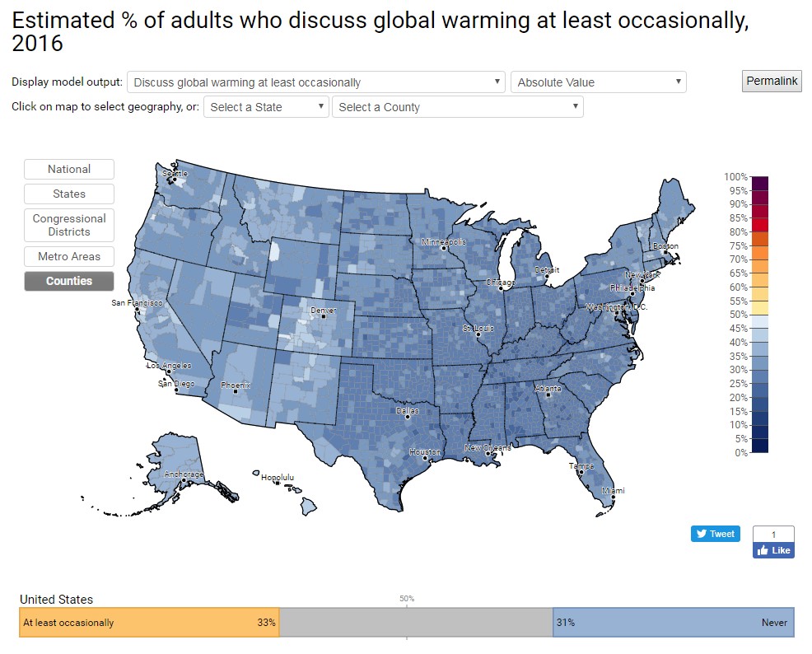Expand the Select a County dropdown
This screenshot has height=654, width=812.
click(457, 107)
